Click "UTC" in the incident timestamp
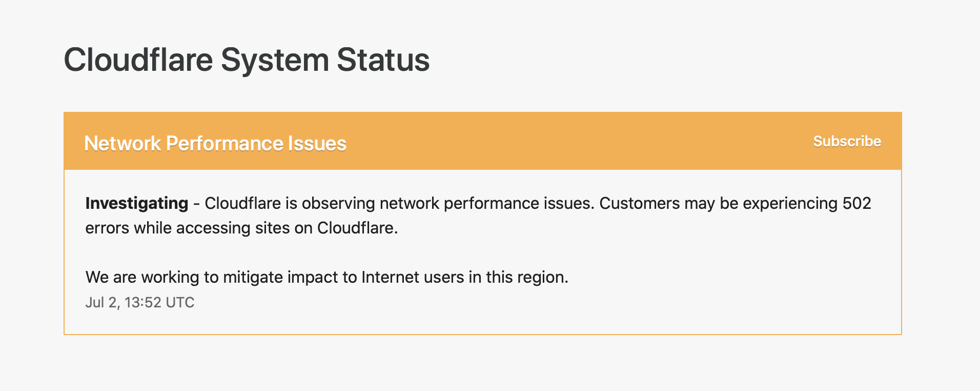This screenshot has height=391, width=980. coord(180,302)
